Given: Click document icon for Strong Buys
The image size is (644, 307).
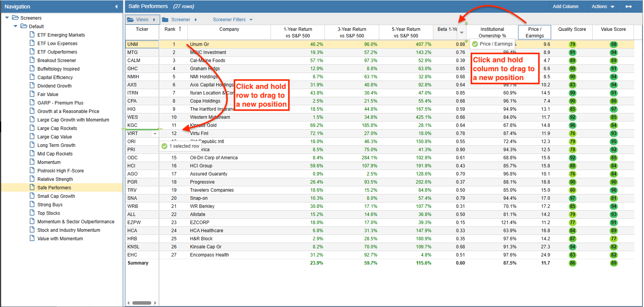Looking at the screenshot, I should coord(32,204).
